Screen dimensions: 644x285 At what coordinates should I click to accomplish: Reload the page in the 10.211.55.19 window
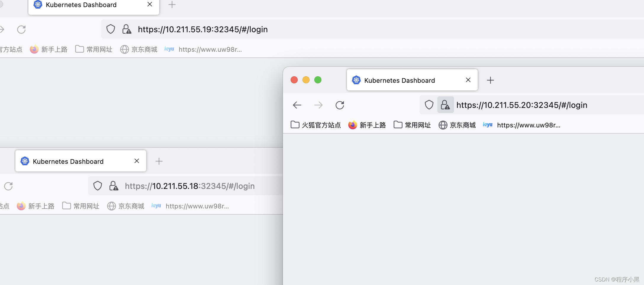21,29
